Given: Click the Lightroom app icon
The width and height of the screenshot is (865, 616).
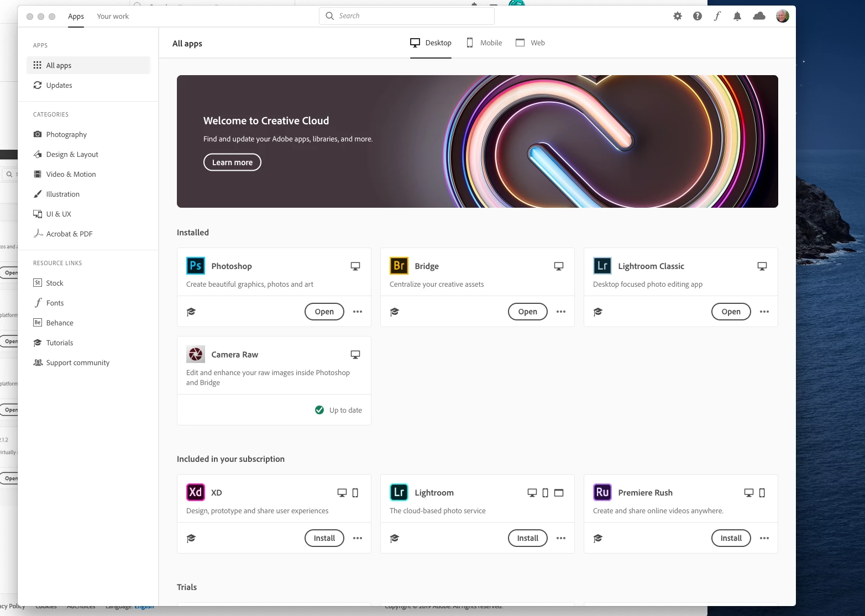Looking at the screenshot, I should pos(399,492).
